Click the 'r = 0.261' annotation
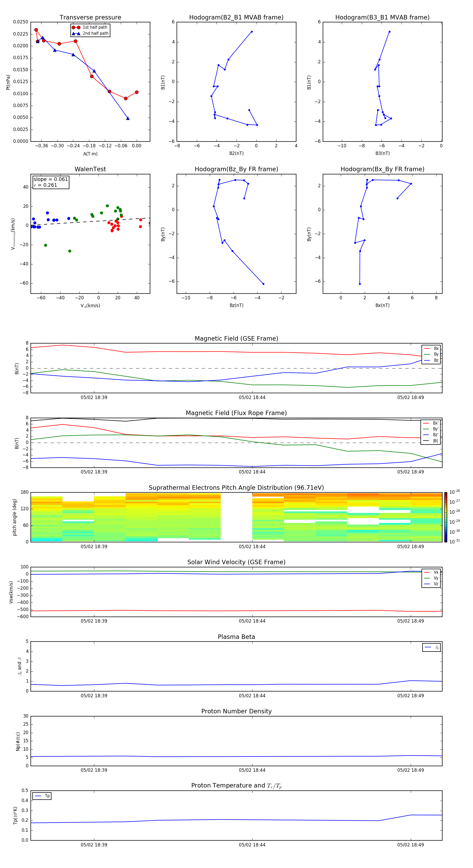473x868 pixels. coord(45,185)
